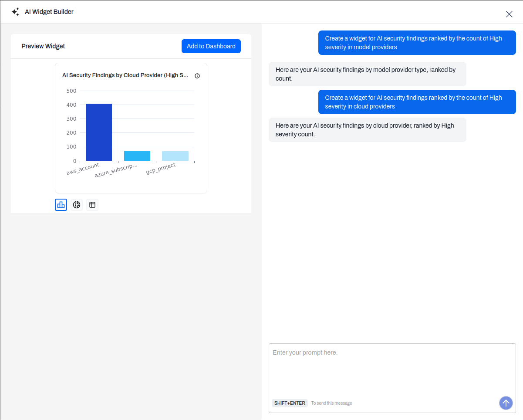This screenshot has width=523, height=420.
Task: Close the AI Widget Builder dialog
Action: 509,14
